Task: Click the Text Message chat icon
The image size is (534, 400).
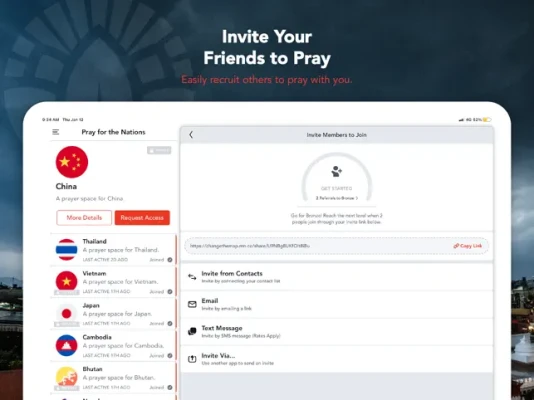Action: click(x=192, y=331)
